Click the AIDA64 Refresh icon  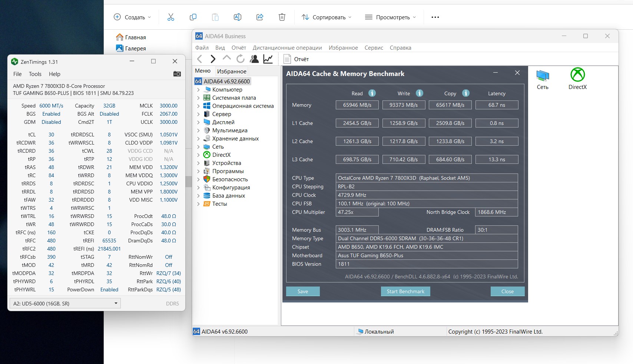click(x=241, y=59)
